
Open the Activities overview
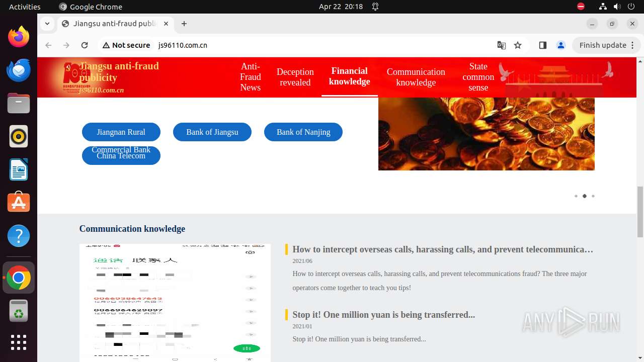coord(25,7)
